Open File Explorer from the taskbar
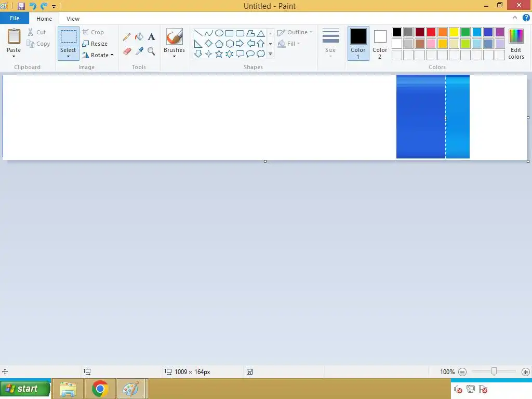 [x=68, y=389]
